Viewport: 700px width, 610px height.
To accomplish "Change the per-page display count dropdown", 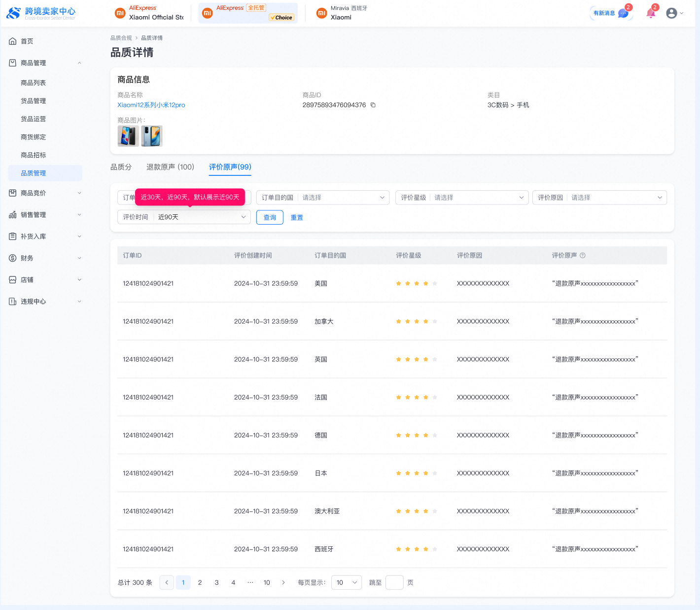I will coord(346,582).
